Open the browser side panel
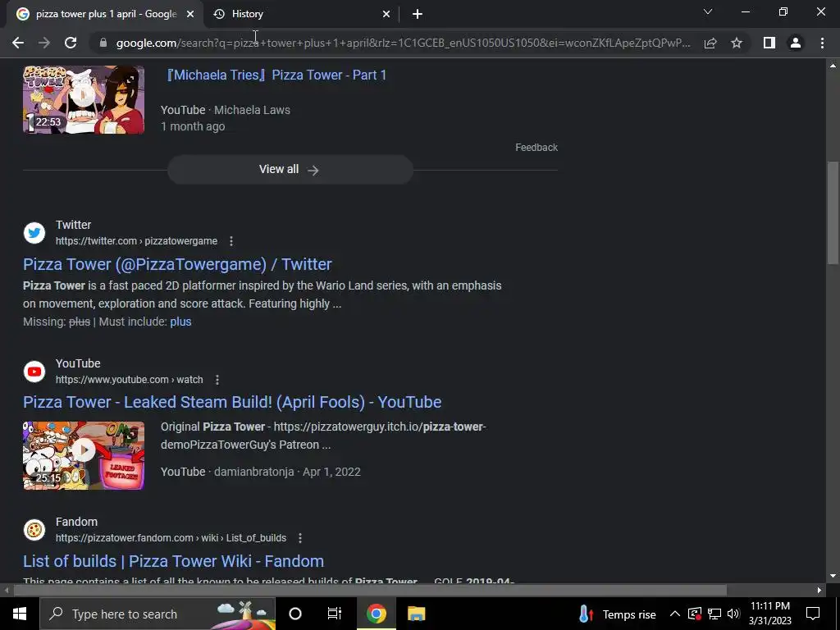Image resolution: width=840 pixels, height=630 pixels. (769, 43)
